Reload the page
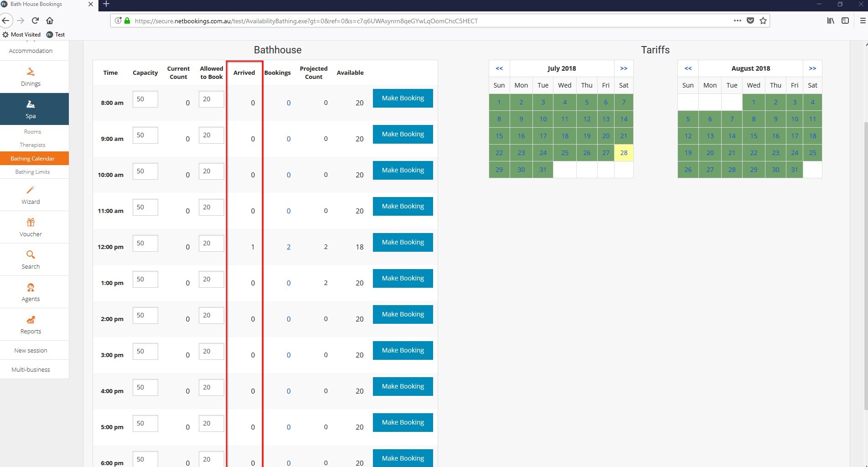The width and height of the screenshot is (868, 467). [35, 21]
